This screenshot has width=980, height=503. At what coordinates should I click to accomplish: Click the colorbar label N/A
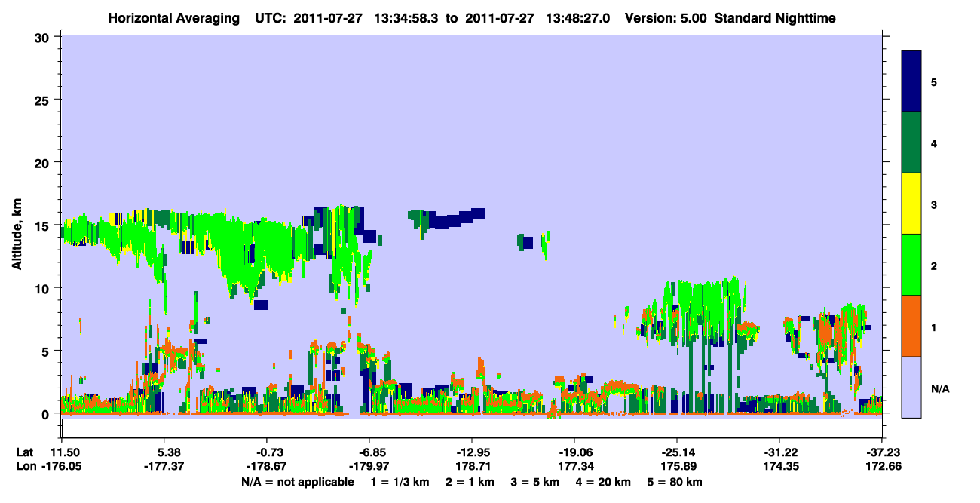point(939,388)
